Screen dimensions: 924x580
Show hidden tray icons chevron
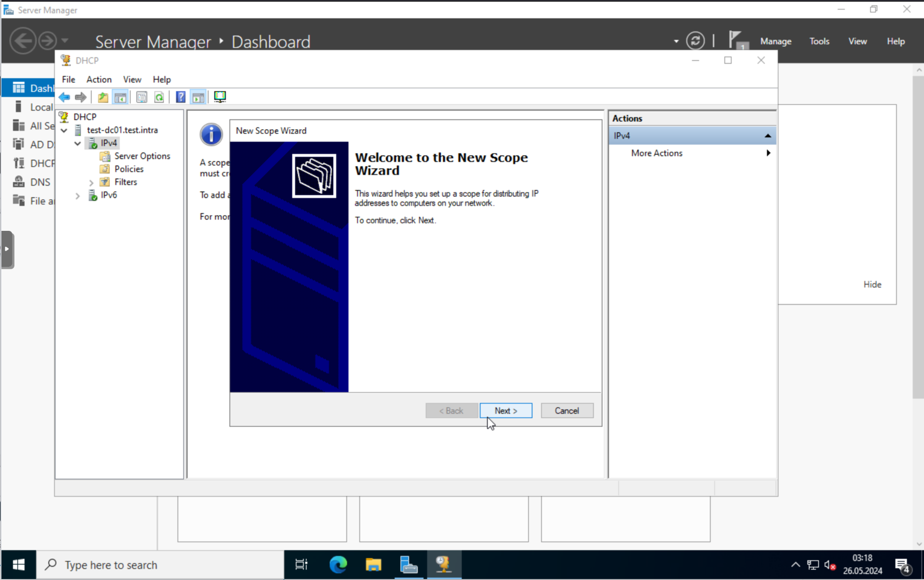pyautogui.click(x=796, y=565)
